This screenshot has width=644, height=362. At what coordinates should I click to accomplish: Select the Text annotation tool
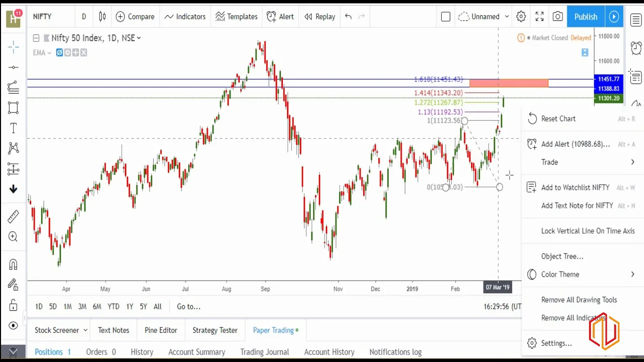14,128
